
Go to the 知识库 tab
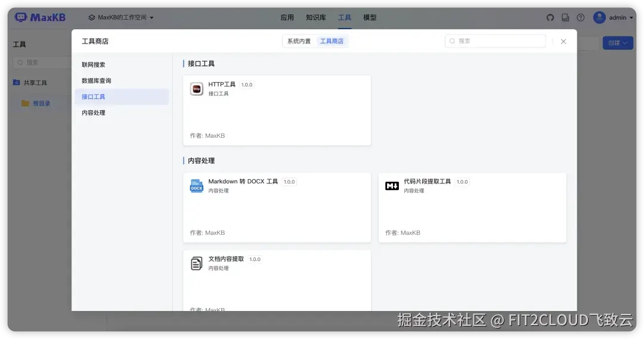point(316,17)
